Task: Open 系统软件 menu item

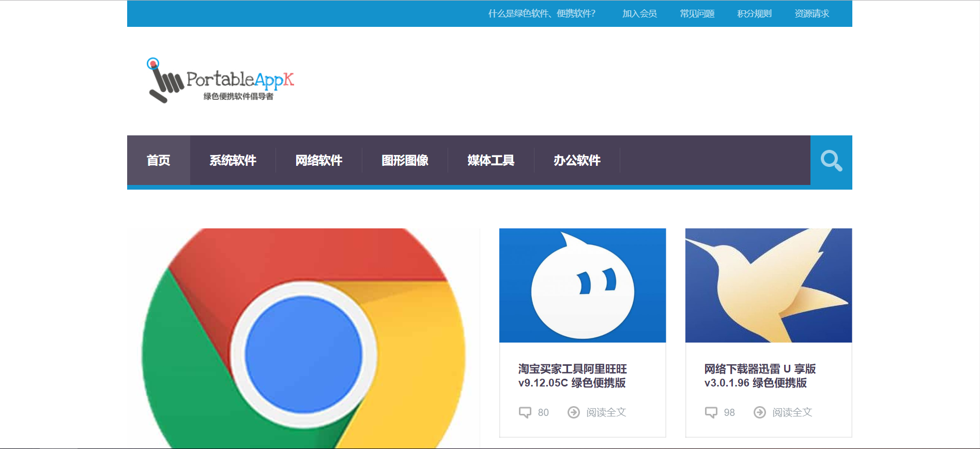Action: 233,161
